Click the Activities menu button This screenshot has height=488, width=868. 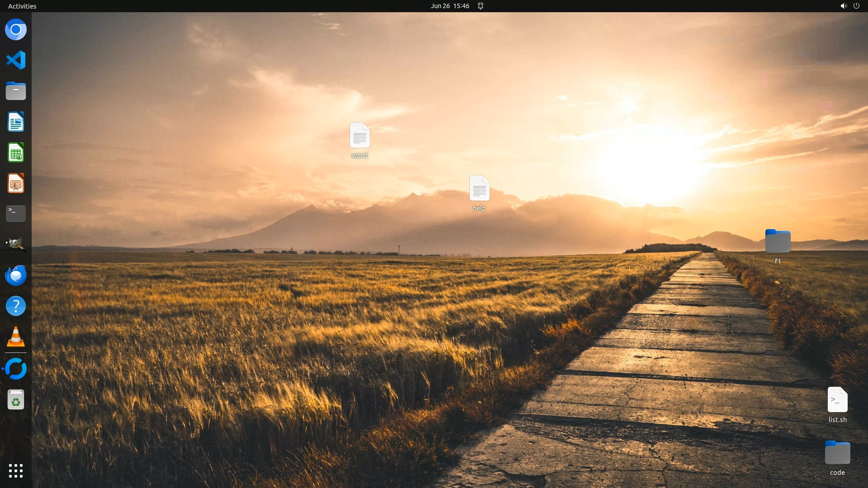tap(22, 6)
